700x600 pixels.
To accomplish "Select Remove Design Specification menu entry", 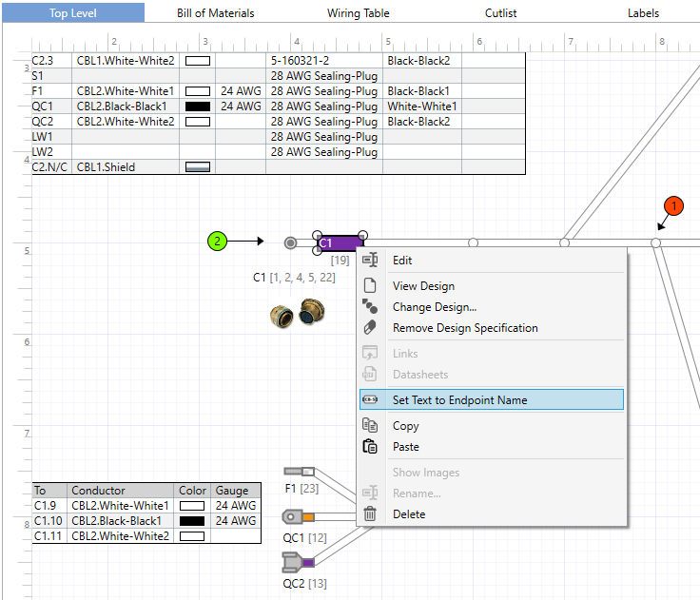I will [492, 328].
